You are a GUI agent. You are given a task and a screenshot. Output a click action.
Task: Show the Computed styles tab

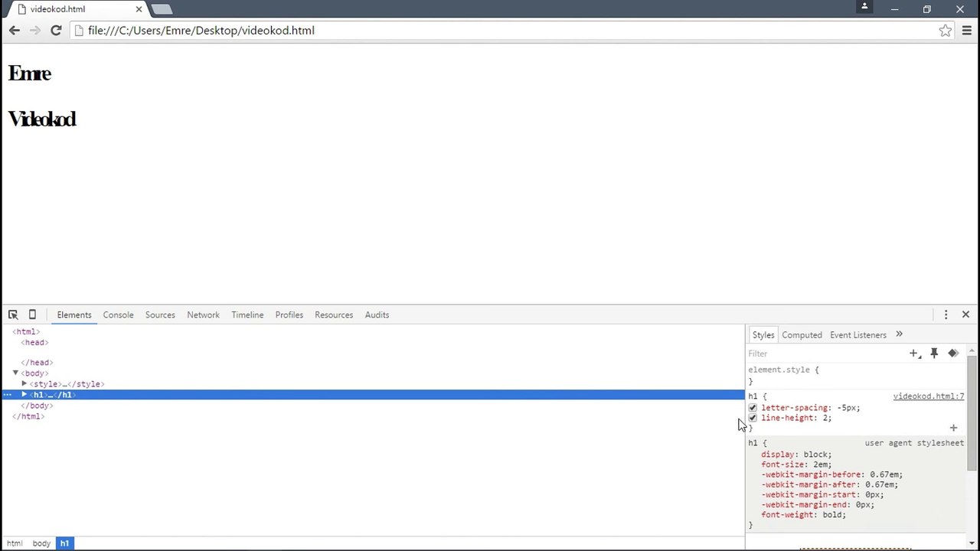point(802,334)
